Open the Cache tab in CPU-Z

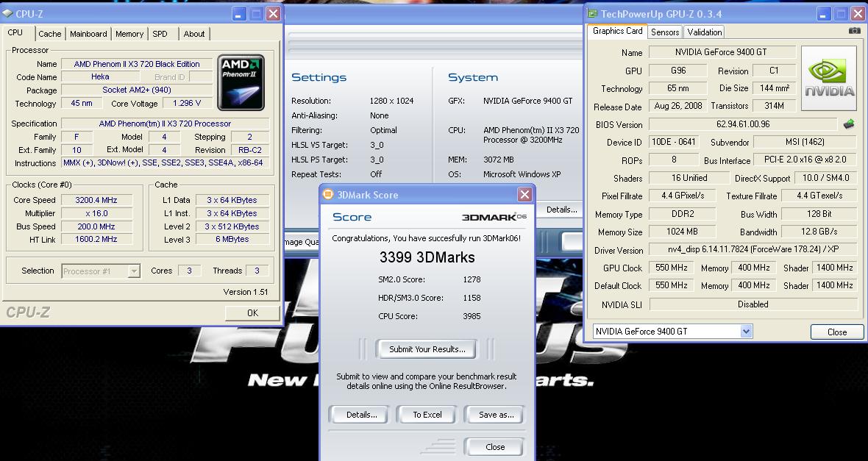click(50, 34)
